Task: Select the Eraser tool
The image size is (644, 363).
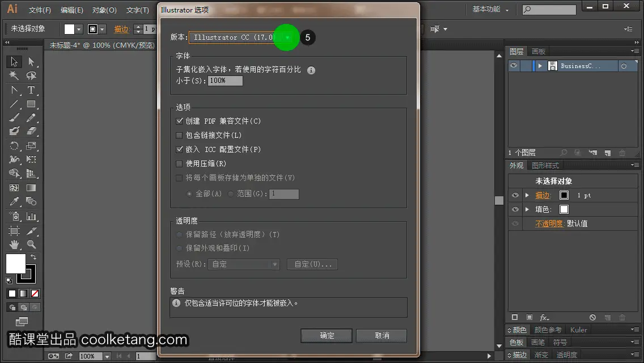Action: tap(31, 131)
